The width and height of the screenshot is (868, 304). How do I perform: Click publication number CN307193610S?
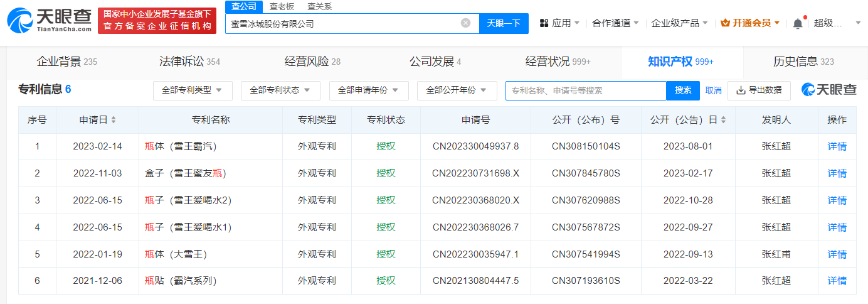[586, 281]
